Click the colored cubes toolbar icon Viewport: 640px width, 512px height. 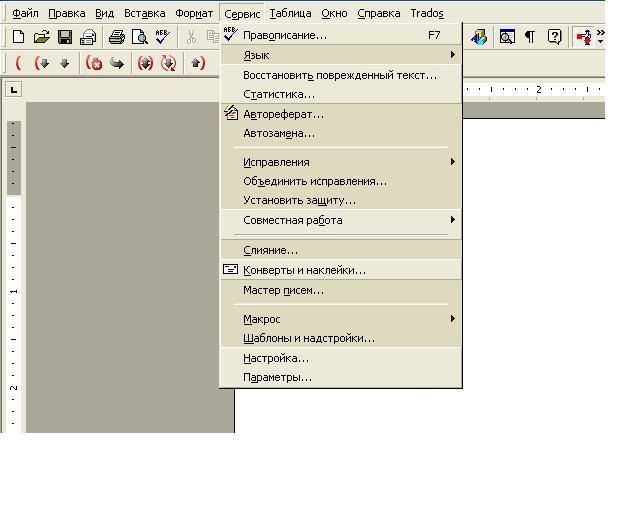[479, 37]
